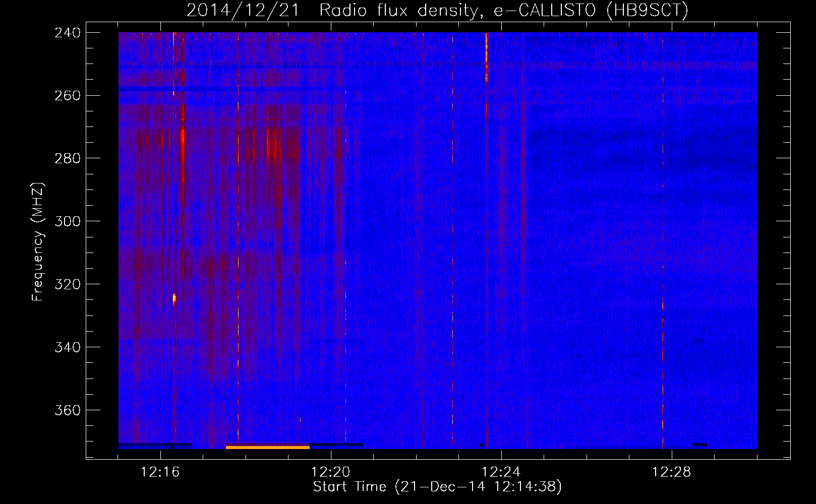Viewport: 816px width, 504px height.
Task: Click the orange bar at bottom of spectrogram
Action: click(267, 447)
